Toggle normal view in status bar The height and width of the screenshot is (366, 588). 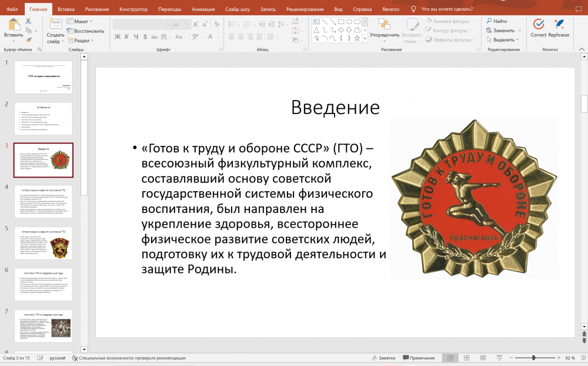click(x=450, y=358)
